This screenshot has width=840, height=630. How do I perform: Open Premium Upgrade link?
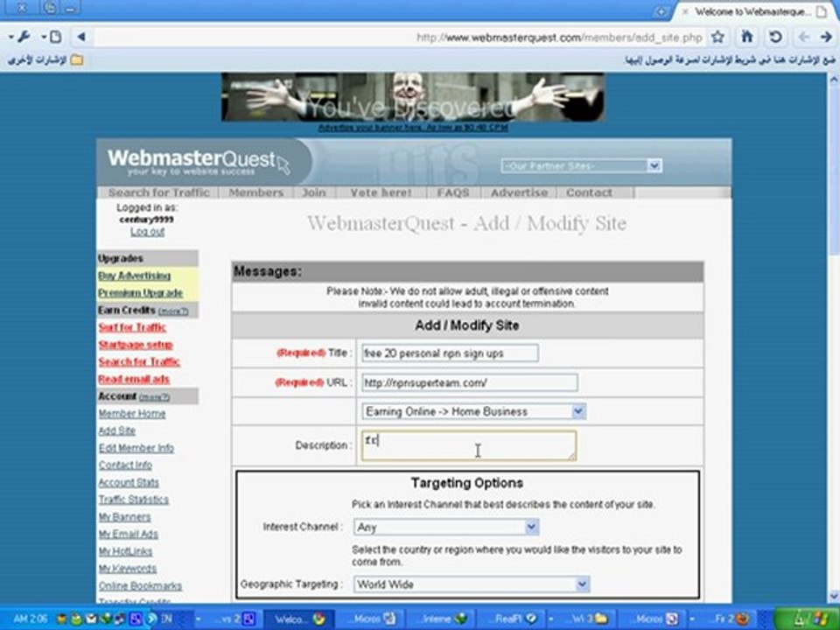(x=140, y=293)
